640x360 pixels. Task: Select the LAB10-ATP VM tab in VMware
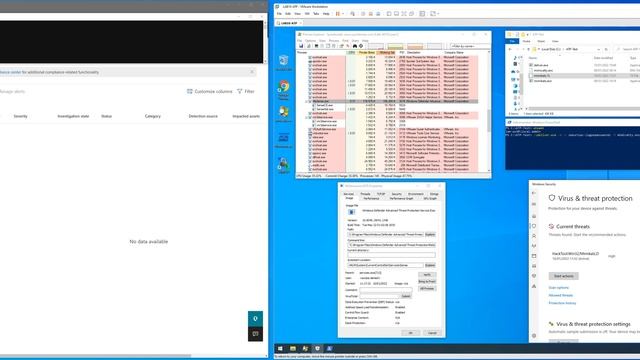(289, 23)
